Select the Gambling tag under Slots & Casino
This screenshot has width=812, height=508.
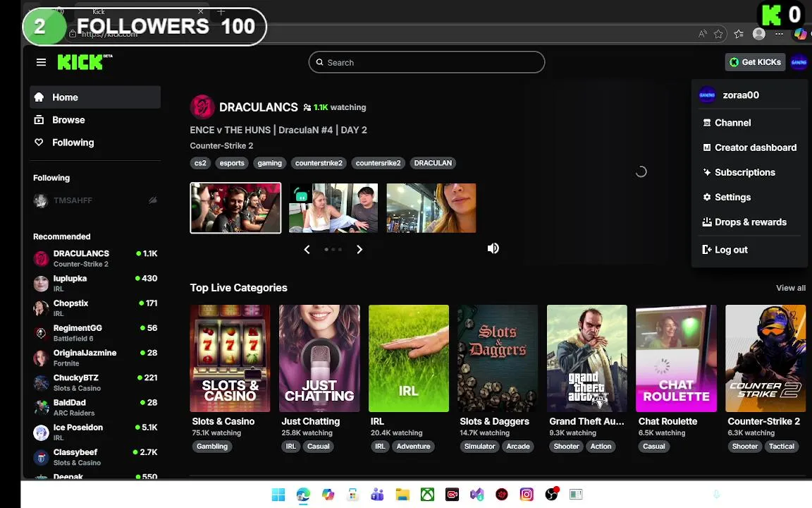[x=211, y=447]
